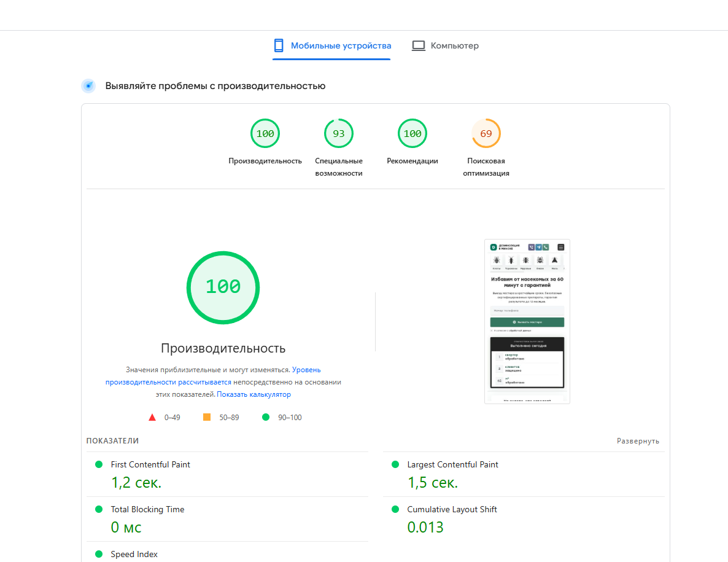The image size is (728, 562).
Task: Click the laptop icon beside Компьютер
Action: click(x=418, y=45)
